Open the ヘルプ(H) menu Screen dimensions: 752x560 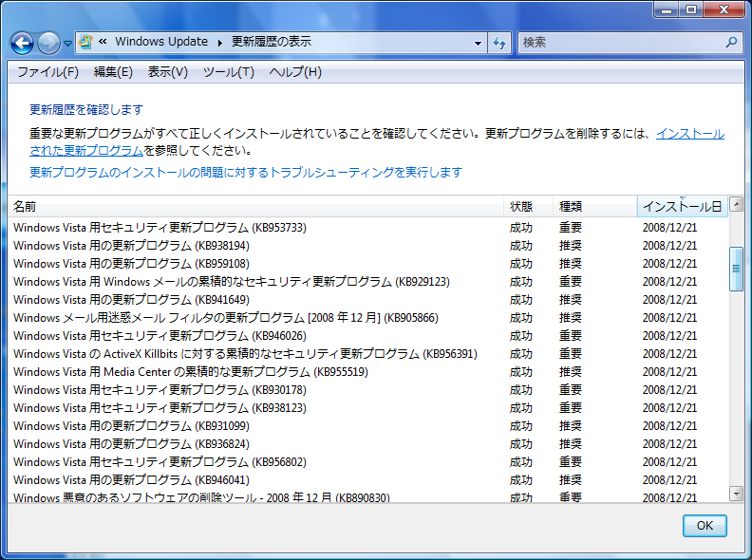[295, 72]
